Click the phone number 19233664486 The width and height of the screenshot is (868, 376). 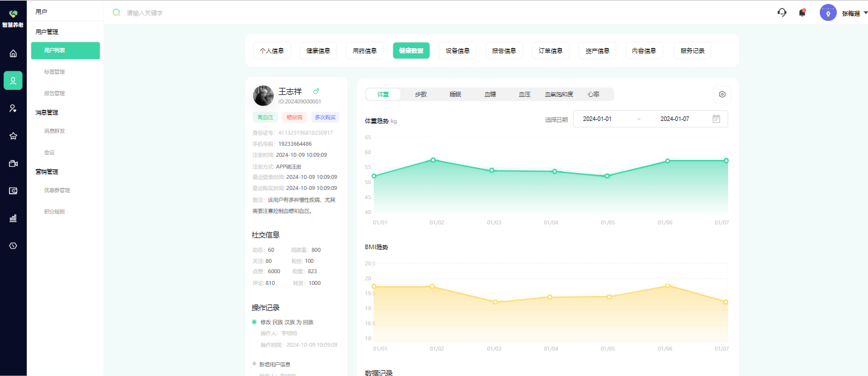click(294, 144)
